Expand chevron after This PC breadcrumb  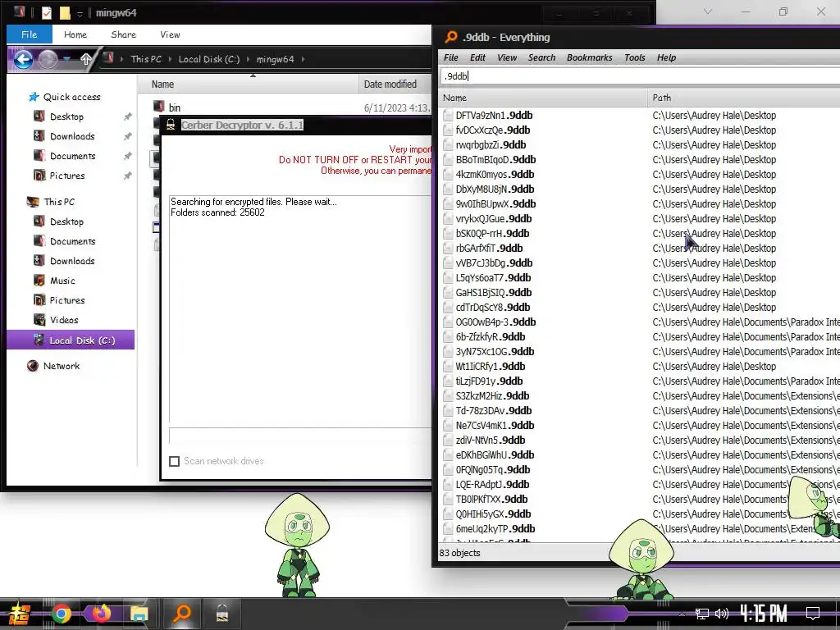[171, 59]
